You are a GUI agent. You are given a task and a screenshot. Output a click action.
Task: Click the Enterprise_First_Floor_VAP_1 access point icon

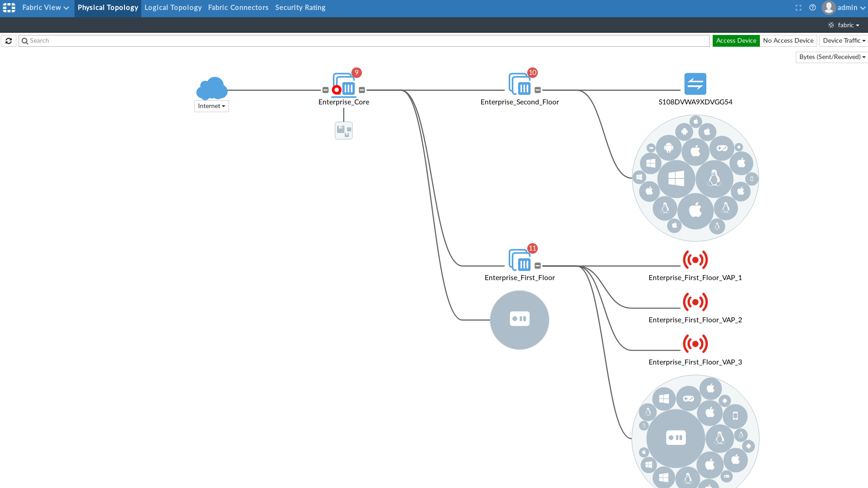click(x=695, y=260)
